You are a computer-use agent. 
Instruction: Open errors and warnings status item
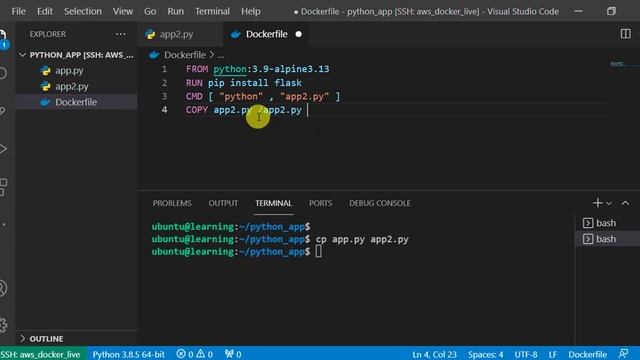point(194,354)
